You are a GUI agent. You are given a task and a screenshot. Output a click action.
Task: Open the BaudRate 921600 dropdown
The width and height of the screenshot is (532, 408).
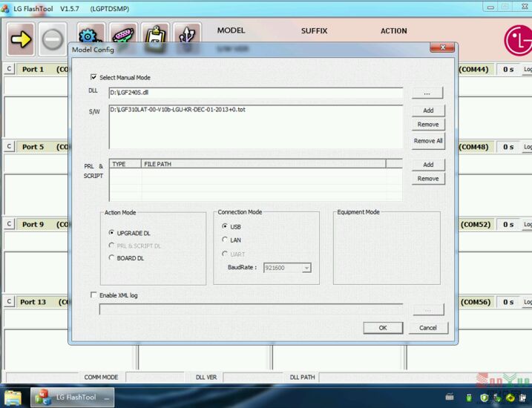coord(306,268)
